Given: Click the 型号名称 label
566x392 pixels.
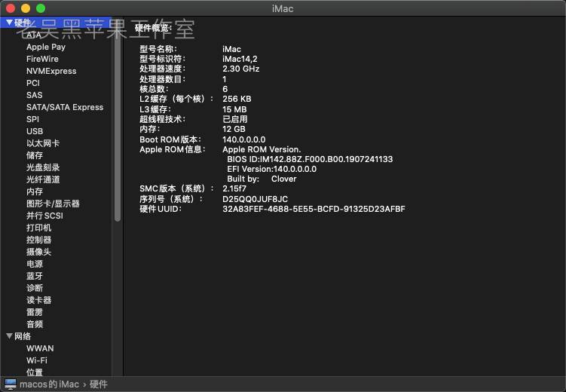Looking at the screenshot, I should tap(158, 49).
